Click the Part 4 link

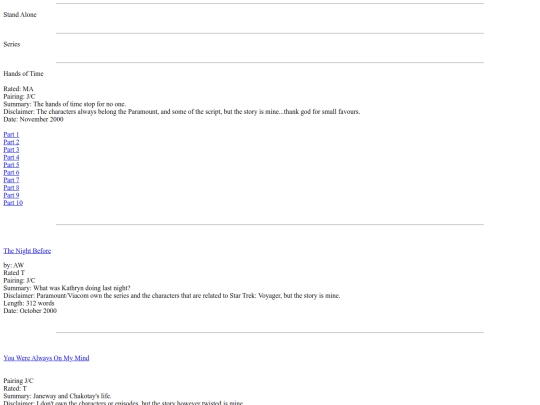pos(11,157)
